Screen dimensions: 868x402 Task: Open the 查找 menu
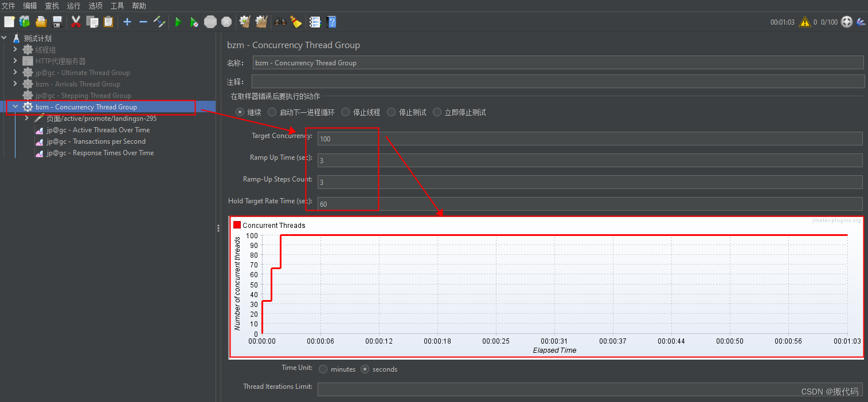click(x=52, y=6)
